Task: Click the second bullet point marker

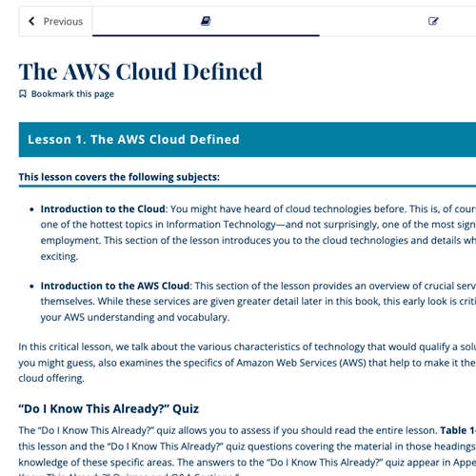Action: coord(31,287)
